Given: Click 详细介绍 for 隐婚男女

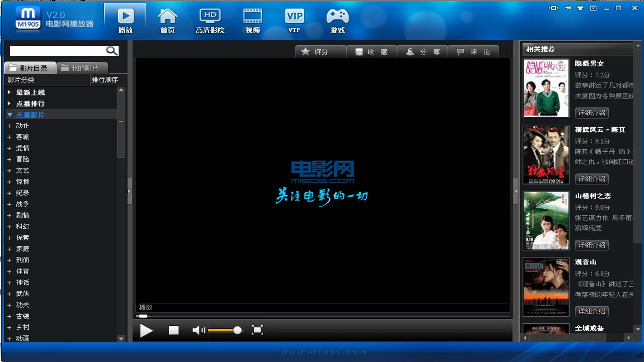Looking at the screenshot, I should click(592, 113).
